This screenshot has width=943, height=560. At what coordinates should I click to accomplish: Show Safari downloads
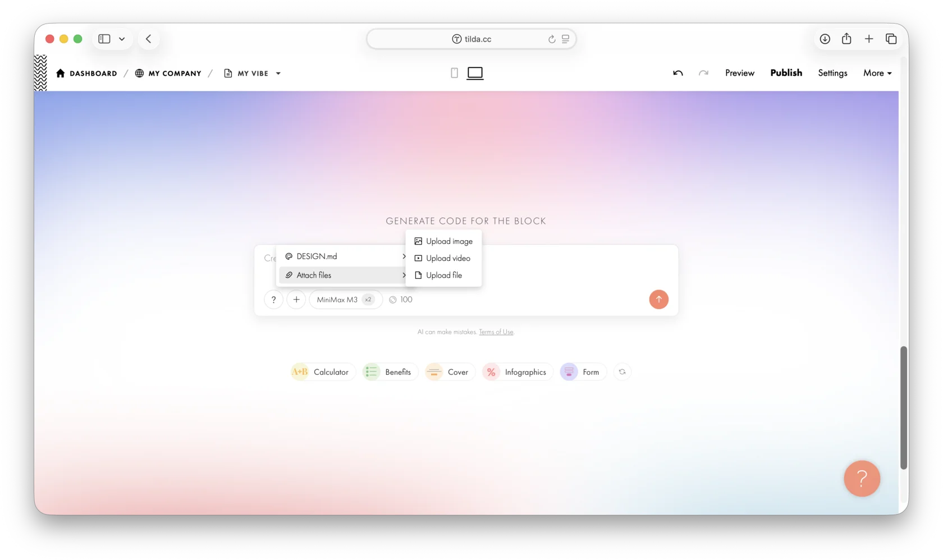pyautogui.click(x=825, y=39)
